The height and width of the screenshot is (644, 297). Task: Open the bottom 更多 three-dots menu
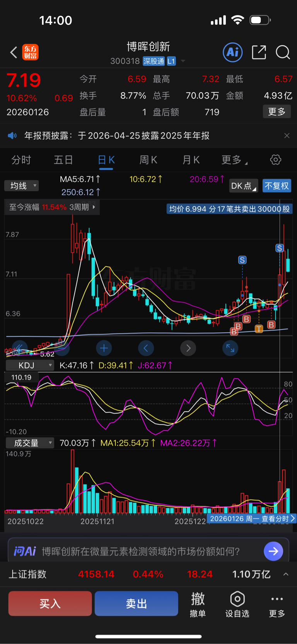click(x=277, y=604)
